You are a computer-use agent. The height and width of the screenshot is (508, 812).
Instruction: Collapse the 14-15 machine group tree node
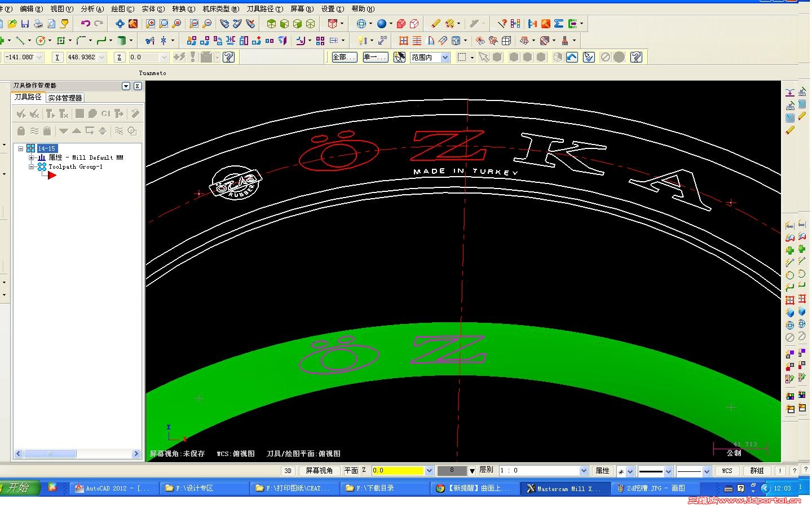[21, 148]
